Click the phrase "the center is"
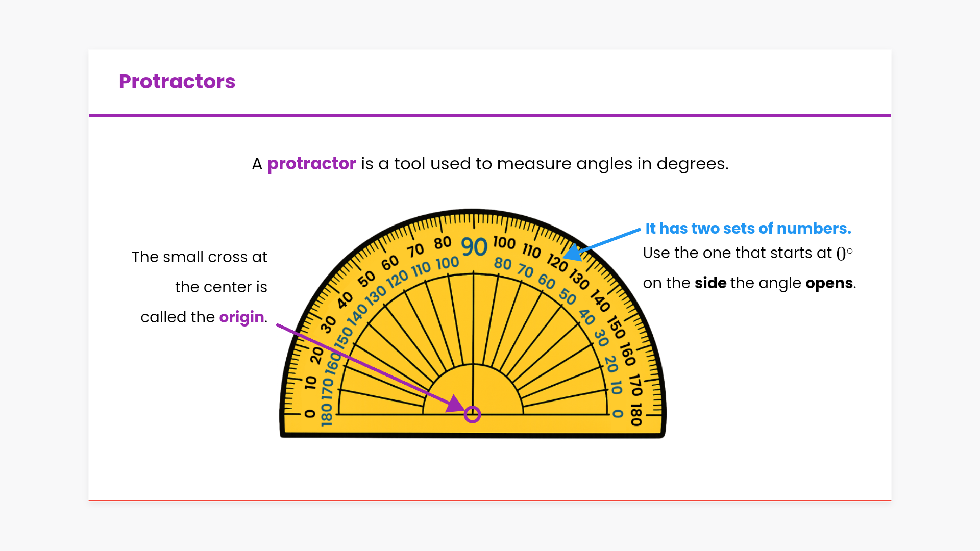 pyautogui.click(x=221, y=287)
